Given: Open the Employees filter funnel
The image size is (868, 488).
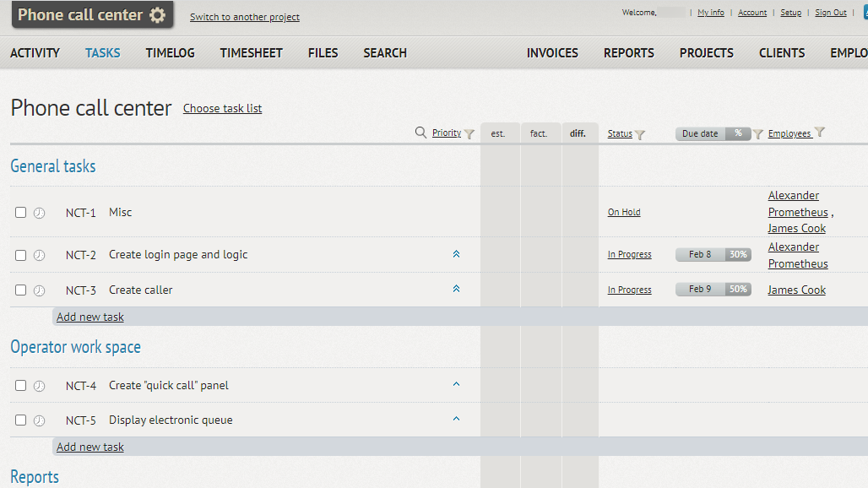Looking at the screenshot, I should (x=820, y=132).
